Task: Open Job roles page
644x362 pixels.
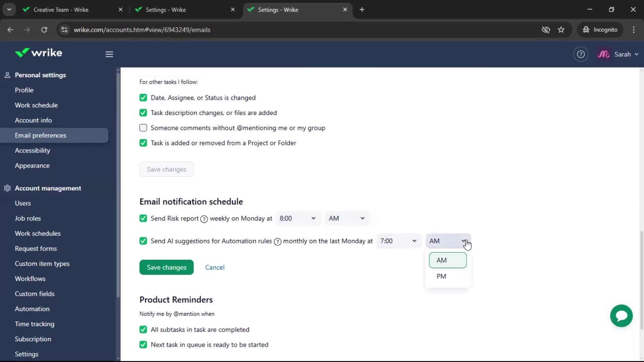Action: point(28,218)
